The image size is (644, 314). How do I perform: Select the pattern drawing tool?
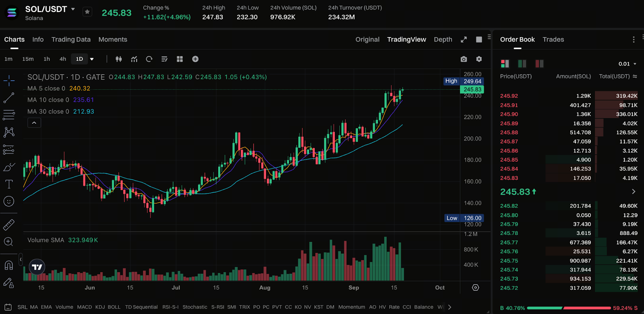click(9, 132)
